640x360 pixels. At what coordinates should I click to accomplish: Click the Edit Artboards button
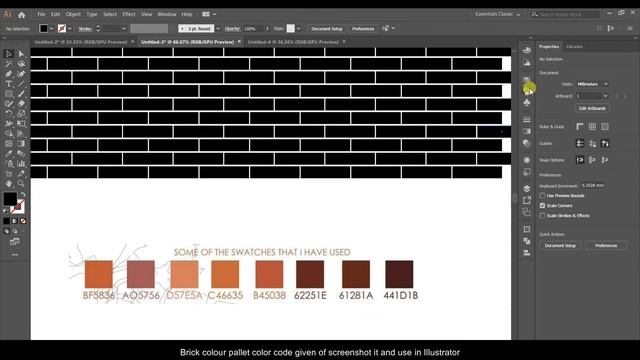click(x=592, y=108)
